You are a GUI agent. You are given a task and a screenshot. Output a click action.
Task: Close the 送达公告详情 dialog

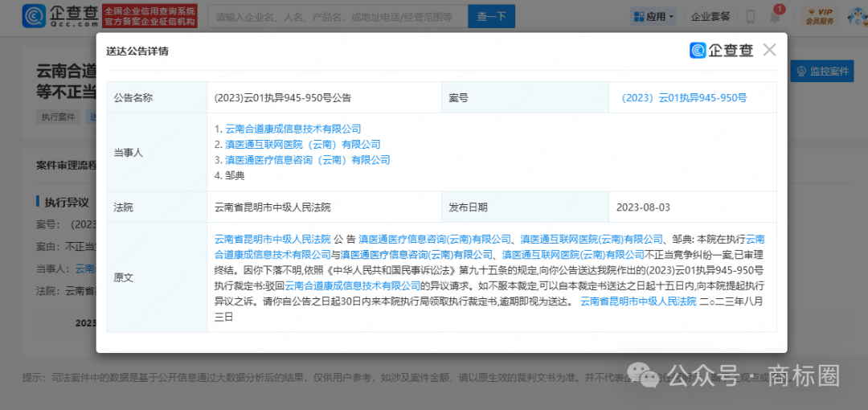click(769, 50)
